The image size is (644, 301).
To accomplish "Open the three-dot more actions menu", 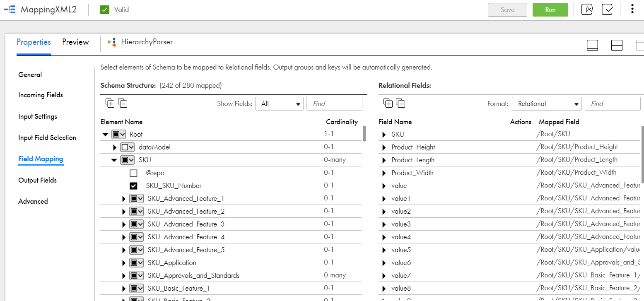I will [x=632, y=10].
